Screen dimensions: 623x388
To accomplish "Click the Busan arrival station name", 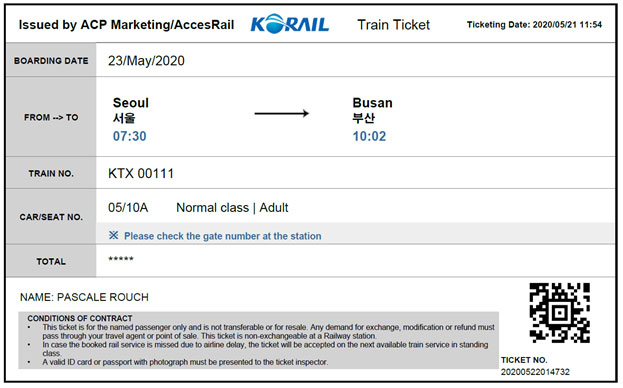I will click(372, 103).
